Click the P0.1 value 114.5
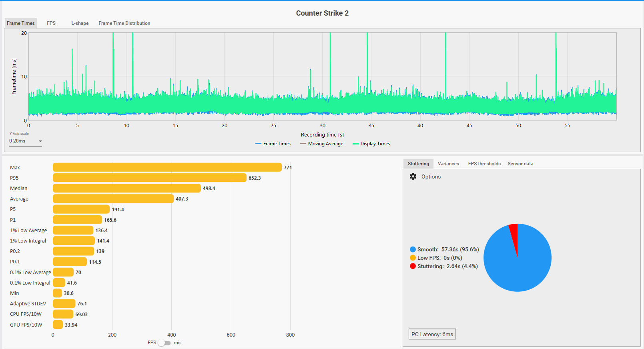Viewport: 644px width, 349px height. 95,262
